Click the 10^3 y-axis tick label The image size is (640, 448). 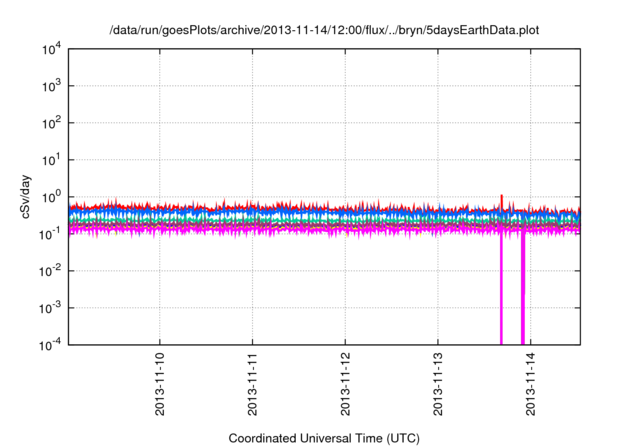[x=51, y=86]
